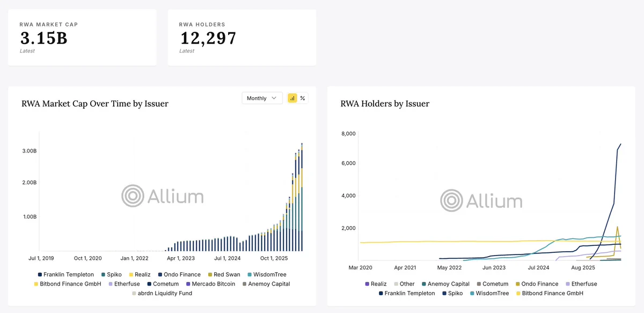Click the Apr 1, 2023 axis label
Image resolution: width=644 pixels, height=313 pixels.
pos(181,258)
